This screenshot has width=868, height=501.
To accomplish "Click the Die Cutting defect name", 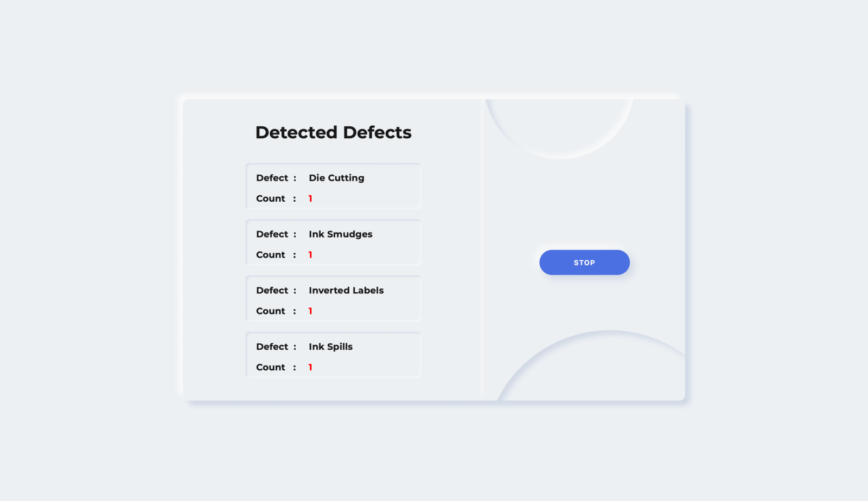I will [336, 178].
